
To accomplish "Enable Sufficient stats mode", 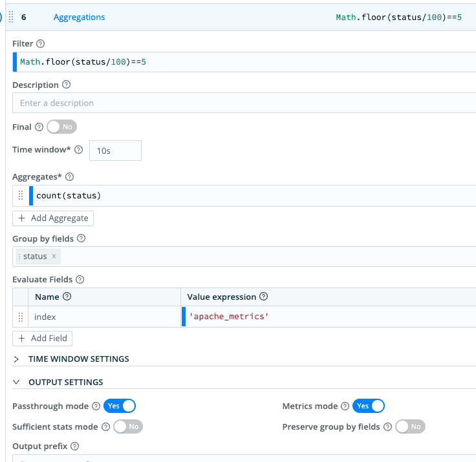I will [x=127, y=426].
